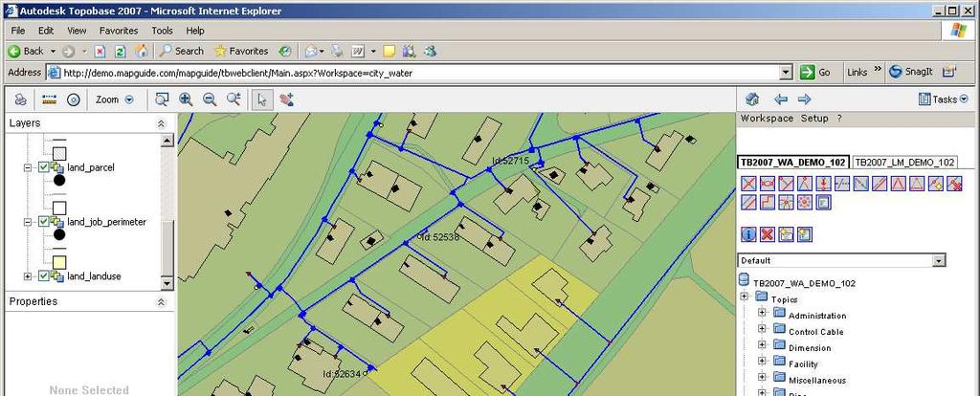Screen dimensions: 980x396
Task: Expand the Miscellaneous topic folder
Action: pyautogui.click(x=762, y=377)
